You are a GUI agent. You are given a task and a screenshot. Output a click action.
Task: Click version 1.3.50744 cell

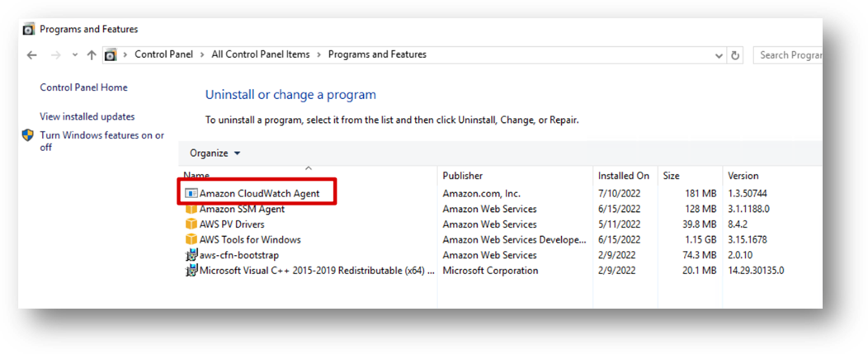coord(747,194)
